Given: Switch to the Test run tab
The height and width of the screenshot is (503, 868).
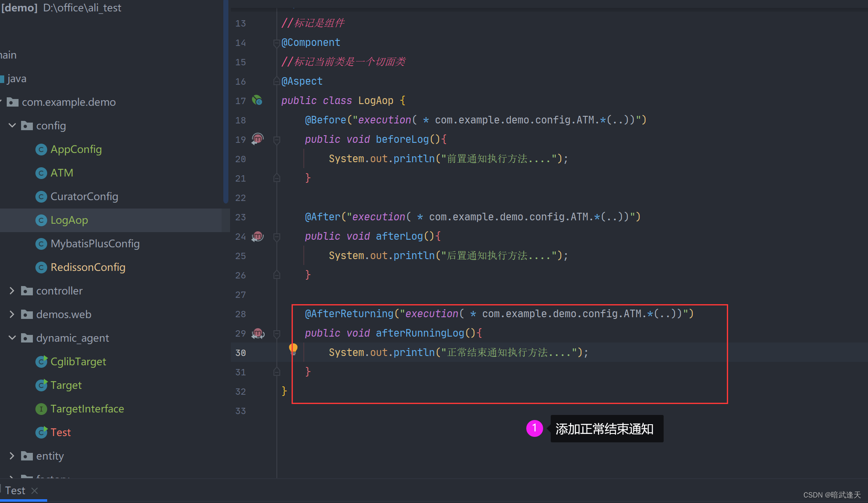Looking at the screenshot, I should point(16,490).
